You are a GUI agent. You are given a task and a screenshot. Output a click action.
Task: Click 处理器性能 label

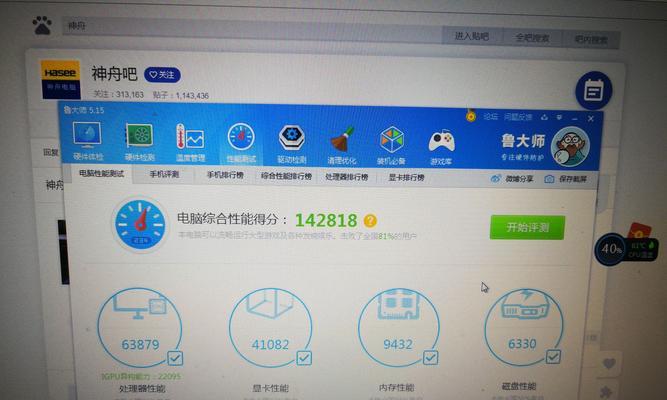coord(142,388)
